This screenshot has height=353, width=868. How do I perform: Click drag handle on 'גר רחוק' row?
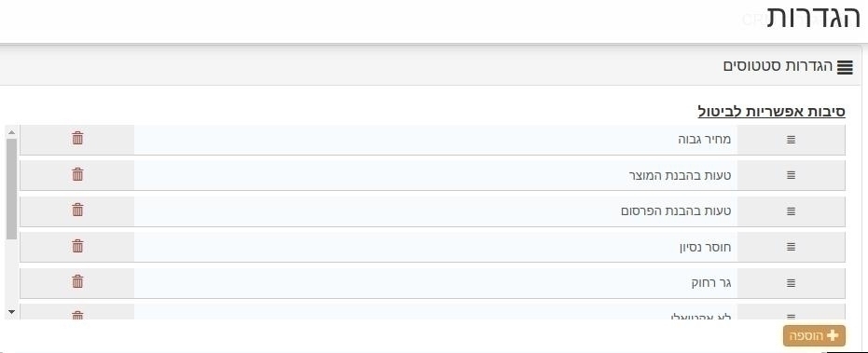coord(791,283)
